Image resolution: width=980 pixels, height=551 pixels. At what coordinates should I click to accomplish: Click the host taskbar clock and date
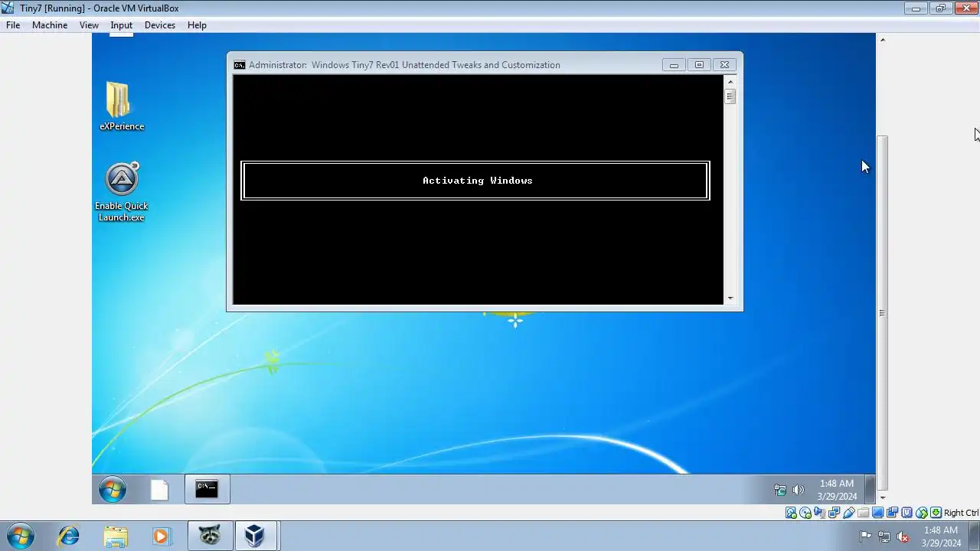[941, 536]
